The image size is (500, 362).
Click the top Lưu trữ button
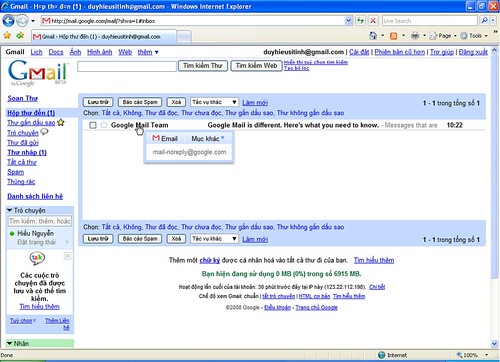98,102
